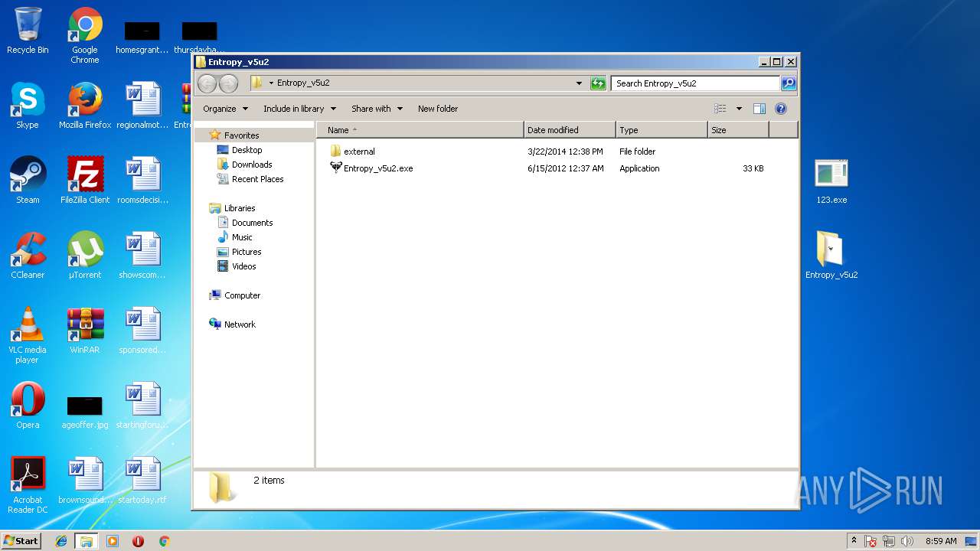Select the Entropy_v5u2 folder on the desktop
Screen dimensions: 980x551
831,256
